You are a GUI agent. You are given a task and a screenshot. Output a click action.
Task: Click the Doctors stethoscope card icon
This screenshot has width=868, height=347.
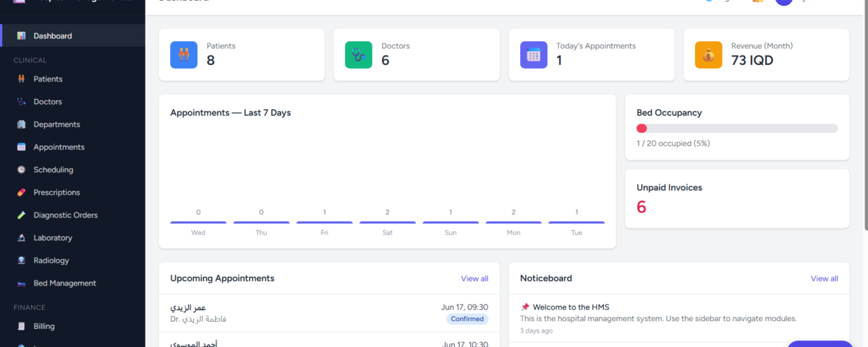[x=359, y=54]
